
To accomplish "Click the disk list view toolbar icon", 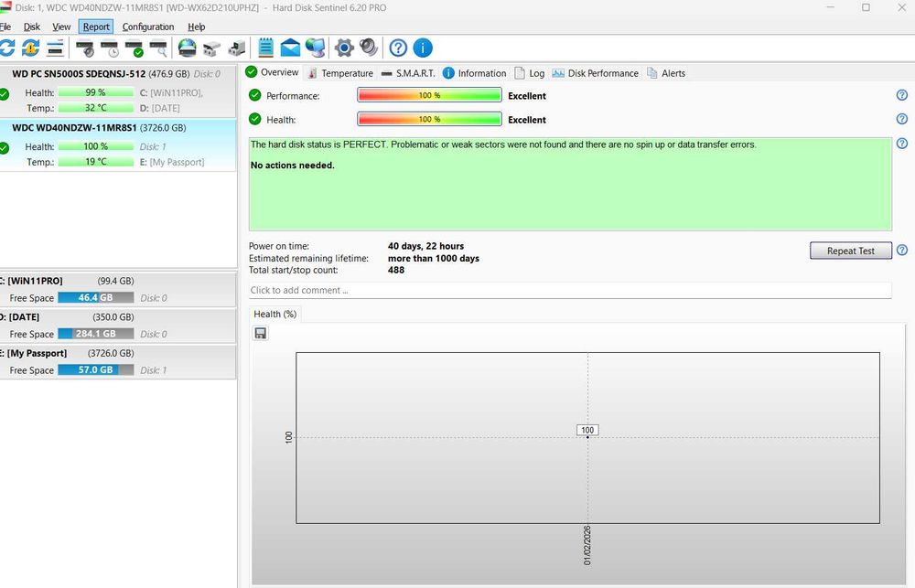I will pos(55,48).
